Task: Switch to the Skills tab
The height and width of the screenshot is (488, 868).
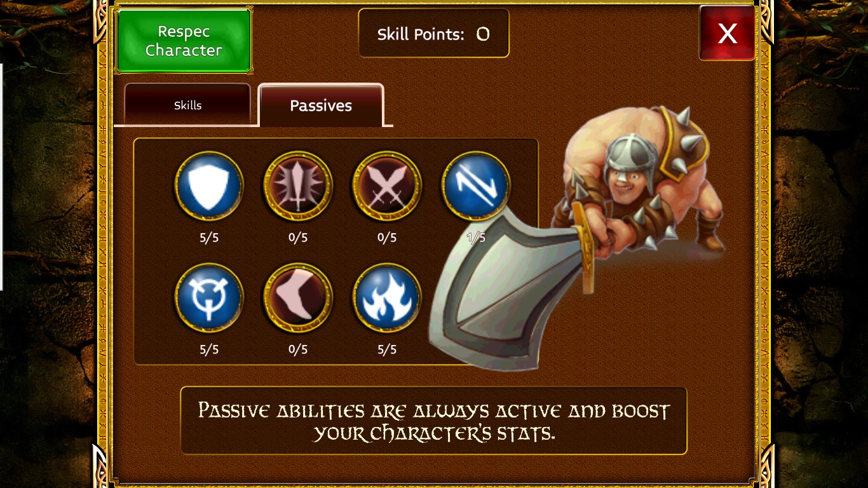Action: click(x=187, y=104)
